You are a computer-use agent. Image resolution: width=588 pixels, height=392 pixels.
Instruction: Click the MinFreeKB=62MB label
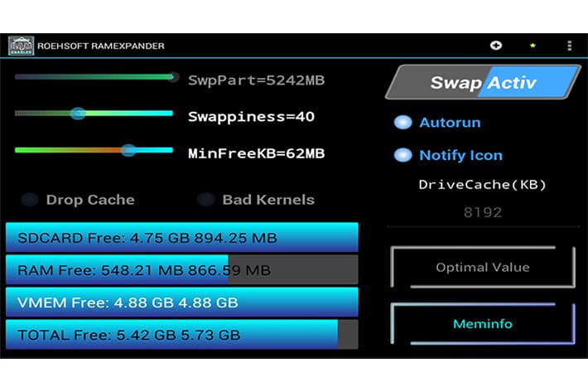pos(256,153)
